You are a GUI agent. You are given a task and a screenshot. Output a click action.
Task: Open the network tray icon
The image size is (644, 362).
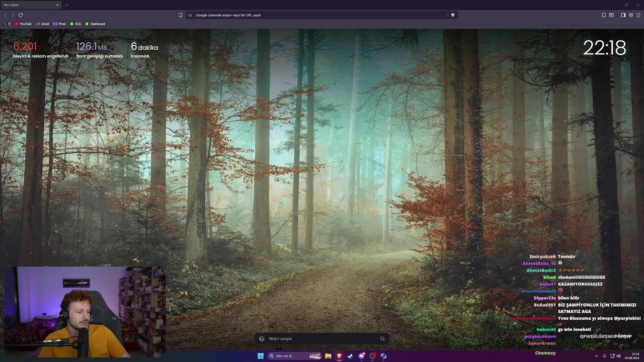coord(612,356)
